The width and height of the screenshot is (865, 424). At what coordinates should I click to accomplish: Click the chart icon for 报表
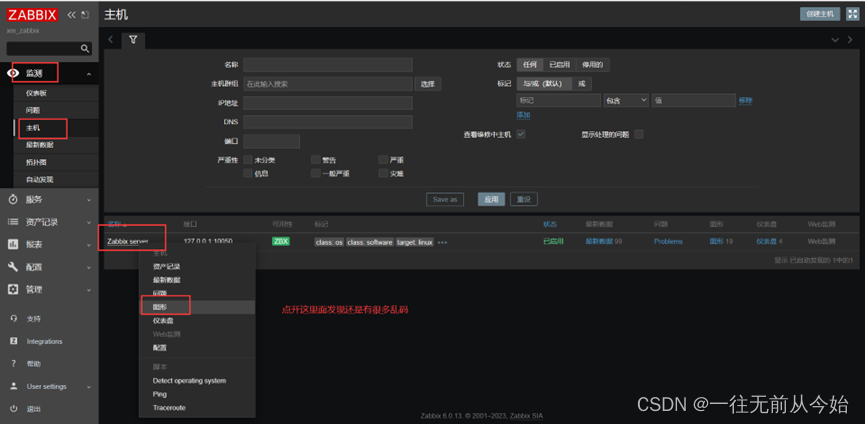[13, 244]
